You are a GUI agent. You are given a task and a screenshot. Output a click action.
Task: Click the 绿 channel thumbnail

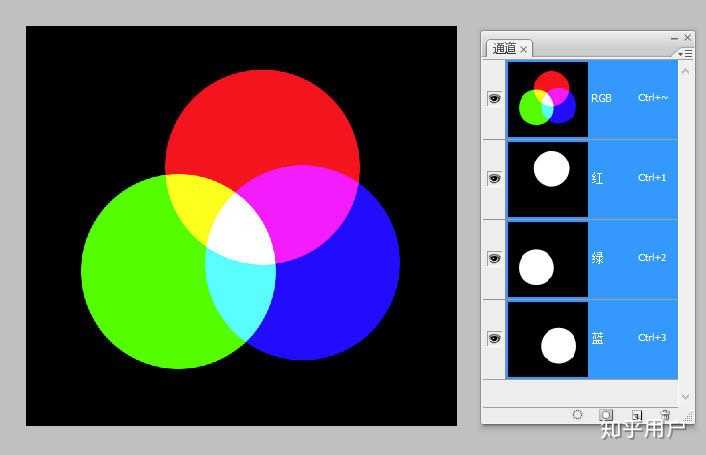pos(548,260)
